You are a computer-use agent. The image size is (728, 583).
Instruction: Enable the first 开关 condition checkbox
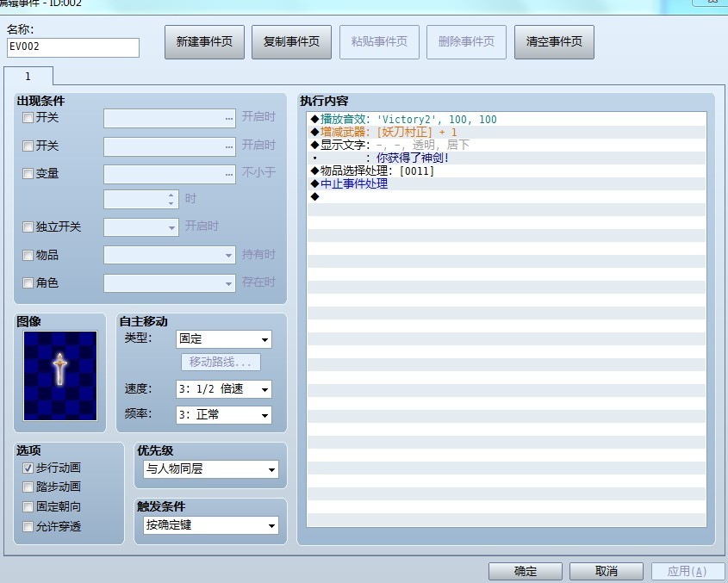pos(28,117)
